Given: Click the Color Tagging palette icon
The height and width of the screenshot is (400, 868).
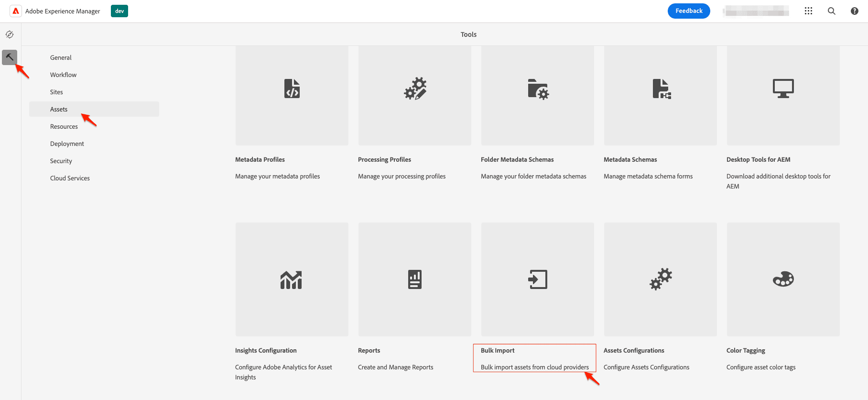Looking at the screenshot, I should (783, 279).
